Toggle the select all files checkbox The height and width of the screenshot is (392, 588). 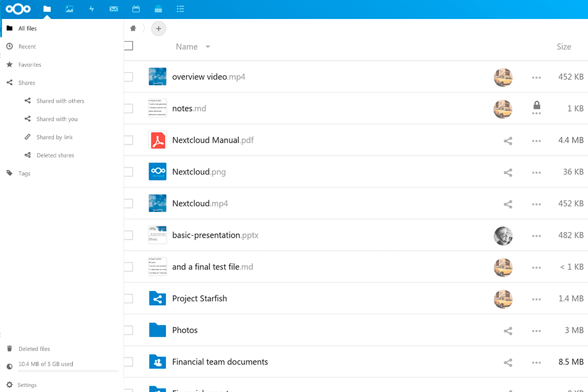(128, 46)
